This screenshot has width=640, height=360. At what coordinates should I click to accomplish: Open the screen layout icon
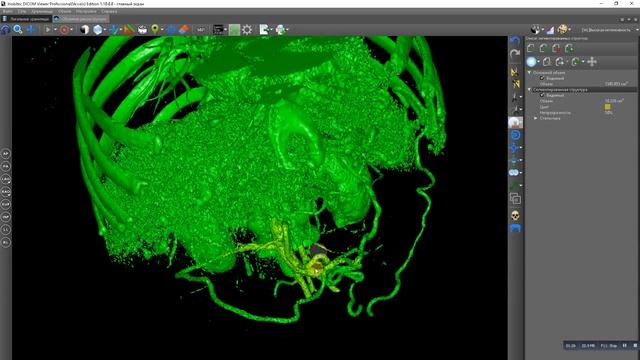(218, 29)
